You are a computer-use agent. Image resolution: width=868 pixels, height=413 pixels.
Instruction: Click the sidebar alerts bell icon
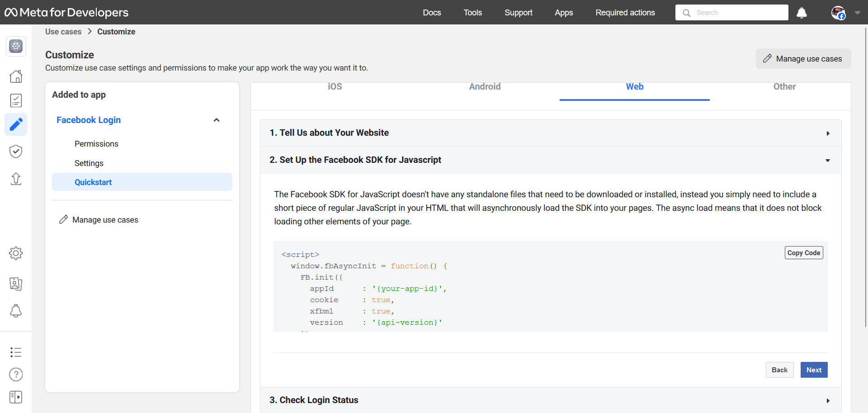click(16, 311)
